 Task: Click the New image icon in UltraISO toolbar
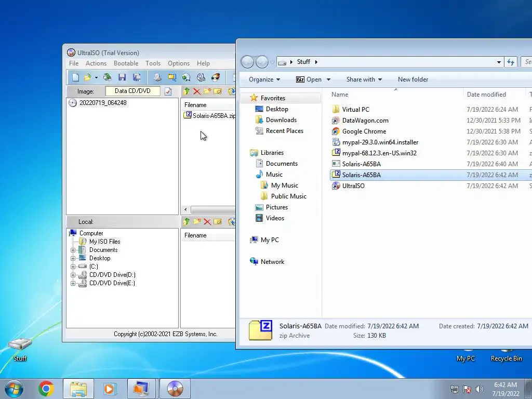coord(76,77)
